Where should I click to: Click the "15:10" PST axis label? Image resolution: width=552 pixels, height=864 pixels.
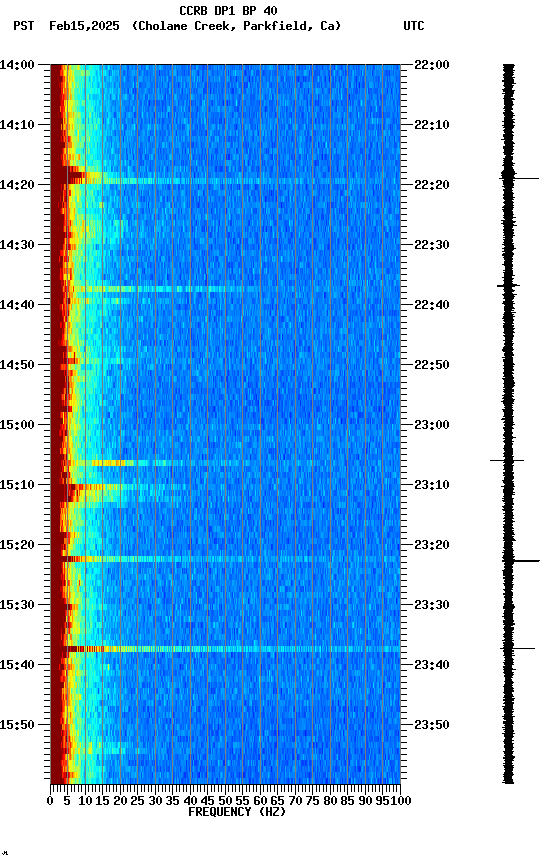point(17,485)
